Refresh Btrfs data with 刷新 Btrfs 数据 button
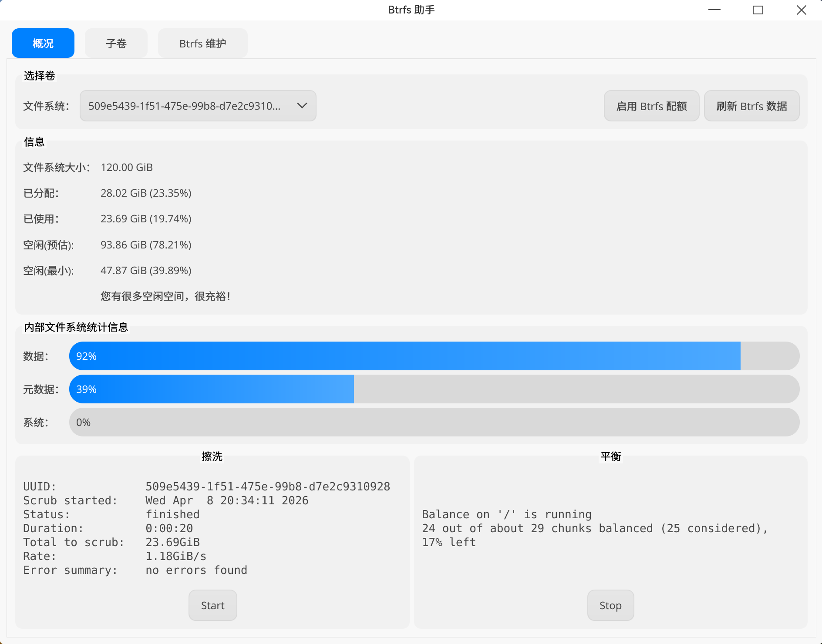 click(751, 106)
